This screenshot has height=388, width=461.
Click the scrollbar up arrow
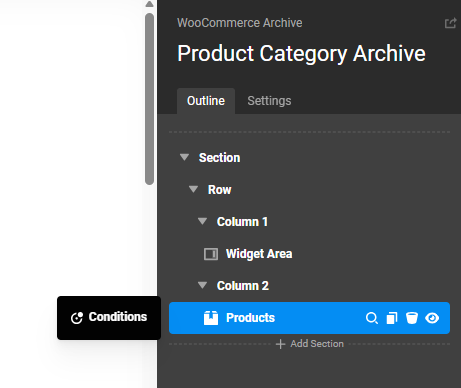149,4
